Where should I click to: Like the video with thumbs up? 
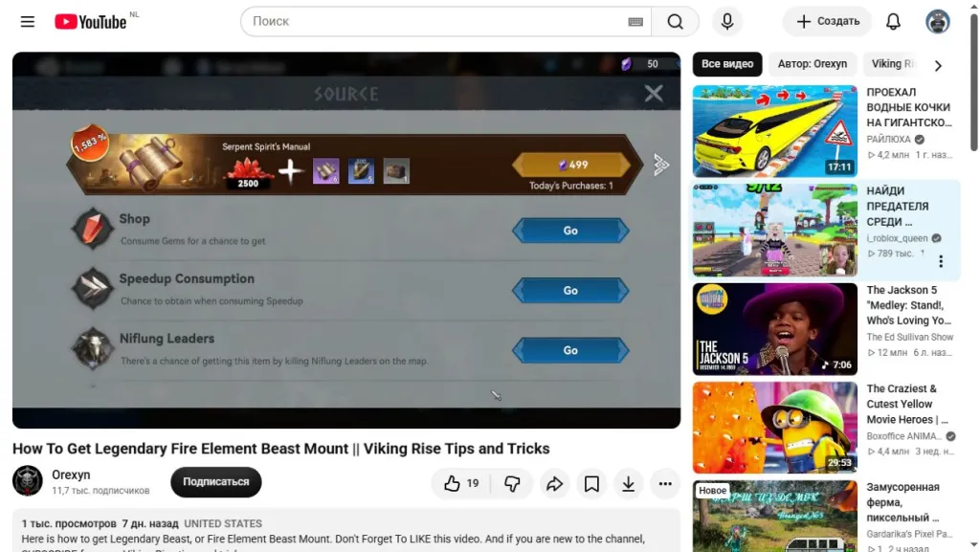point(461,483)
